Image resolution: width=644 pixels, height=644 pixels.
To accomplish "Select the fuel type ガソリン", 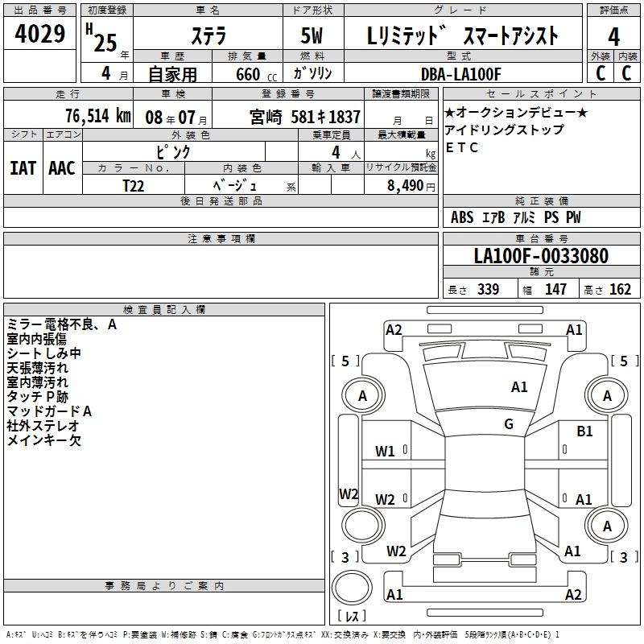I will [x=312, y=73].
